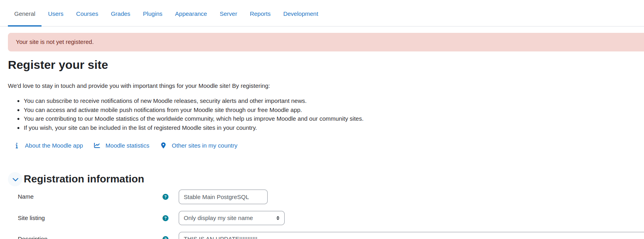Click the map pin icon beside Other sites

163,146
